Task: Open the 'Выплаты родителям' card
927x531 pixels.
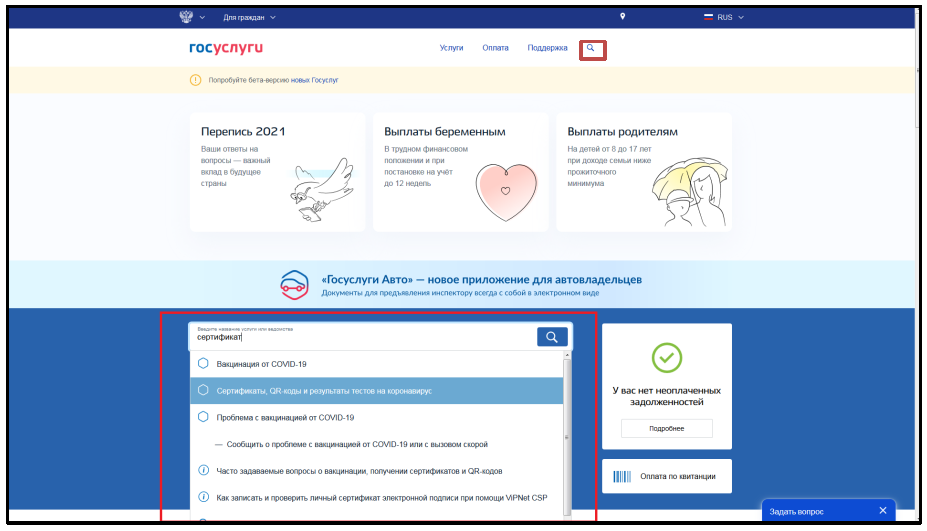Action: tap(644, 172)
